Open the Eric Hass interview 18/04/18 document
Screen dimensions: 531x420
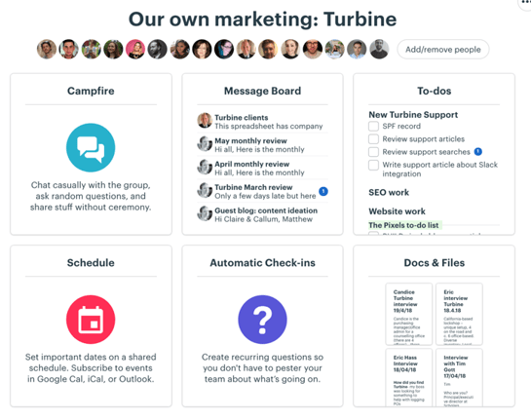click(409, 377)
